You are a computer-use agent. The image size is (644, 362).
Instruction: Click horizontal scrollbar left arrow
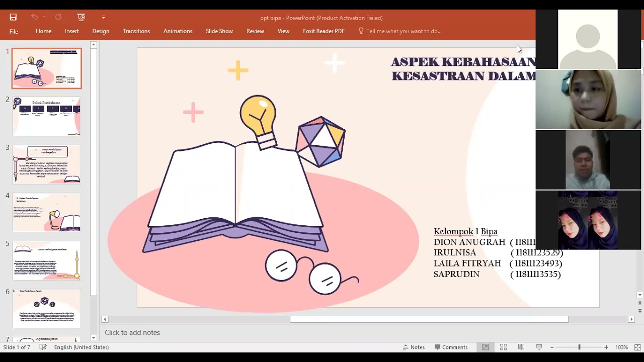(x=105, y=319)
